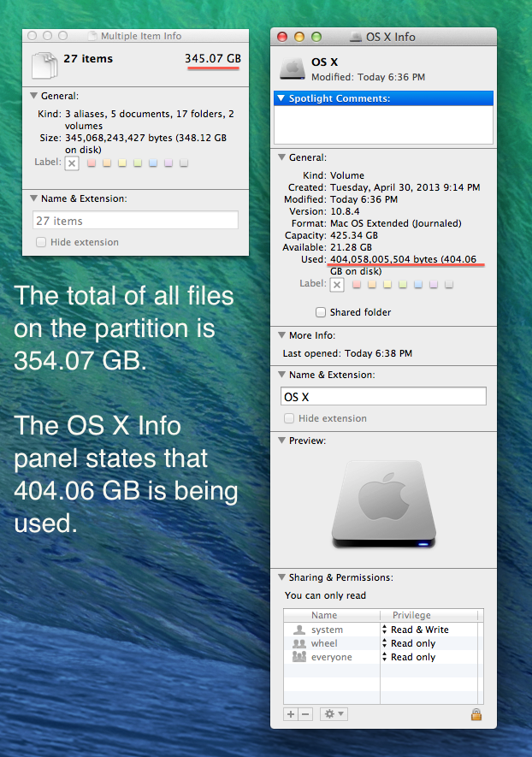Image resolution: width=532 pixels, height=757 pixels.
Task: Pick gray label in Multiple Item Info
Action: [x=184, y=163]
